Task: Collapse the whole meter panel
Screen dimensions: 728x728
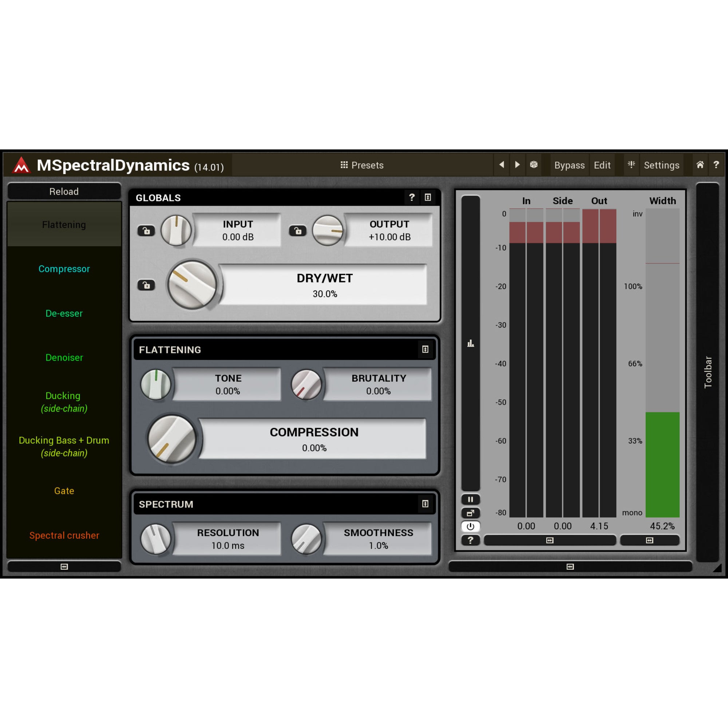Action: coord(570,567)
